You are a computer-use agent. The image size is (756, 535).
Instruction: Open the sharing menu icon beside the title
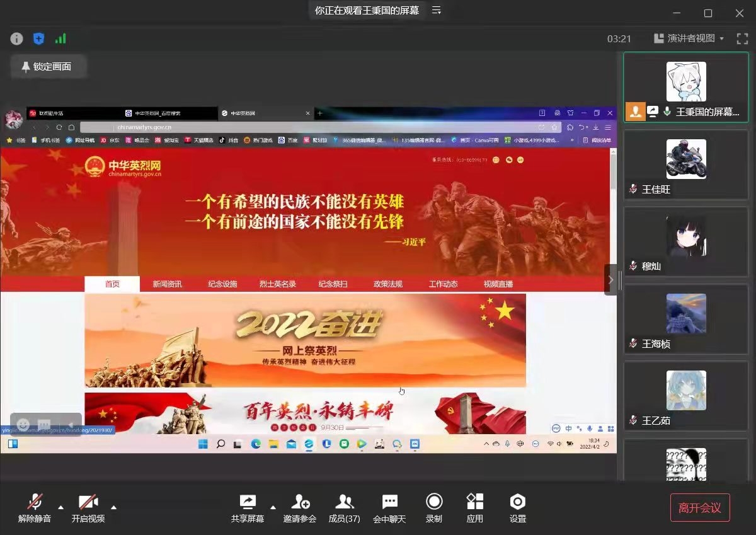click(436, 11)
